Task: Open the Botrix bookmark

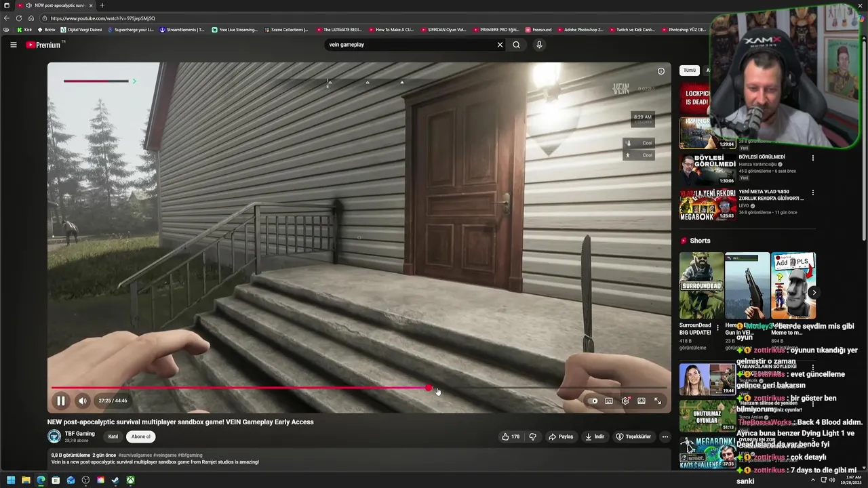Action: click(x=46, y=30)
